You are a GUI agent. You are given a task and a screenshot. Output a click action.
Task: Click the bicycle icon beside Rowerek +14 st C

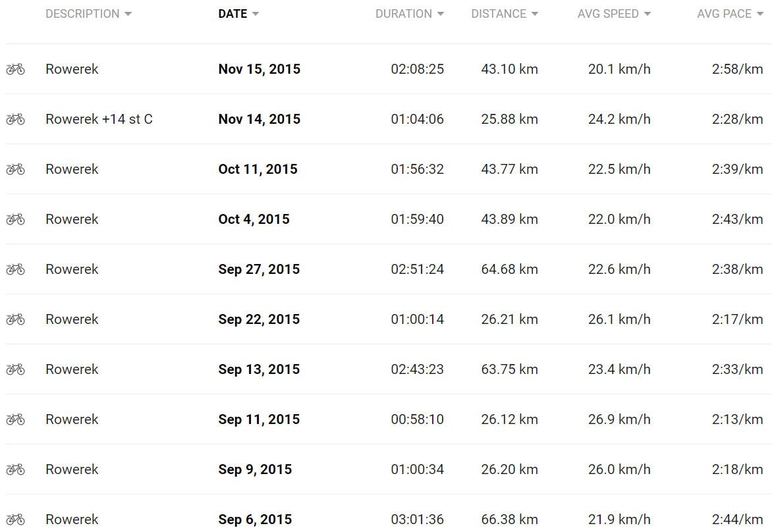click(15, 119)
